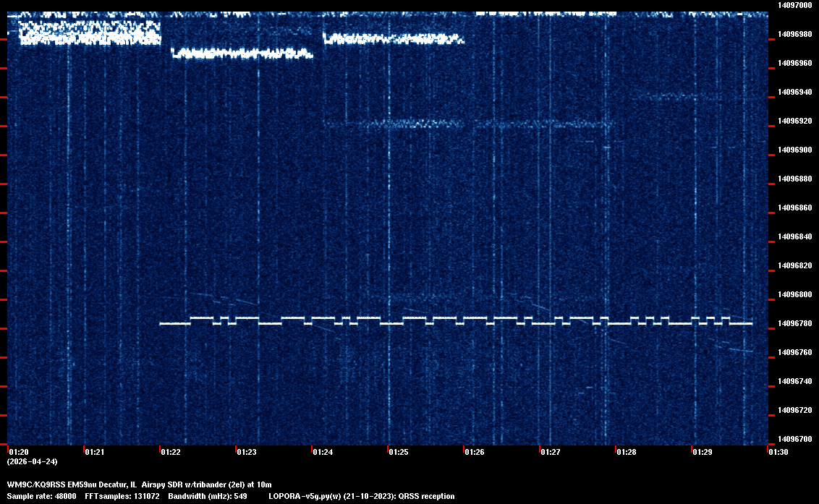
Task: Select the 14096780 frequency scale label
Action: 794,323
